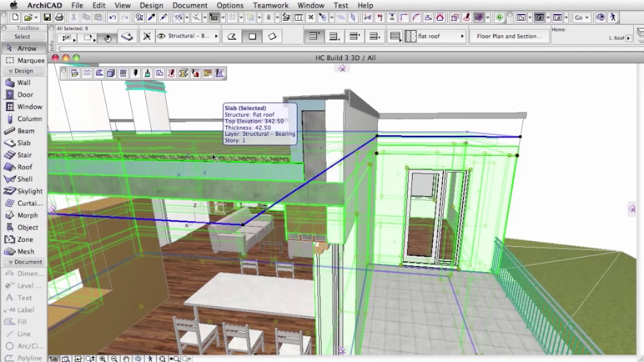Open the slab settings dialog icon in Info box

(127, 37)
